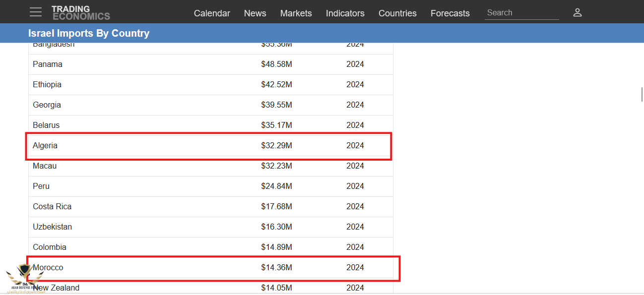This screenshot has width=644, height=295.
Task: Select the $16.30M value for Uzbekistan
Action: click(277, 227)
